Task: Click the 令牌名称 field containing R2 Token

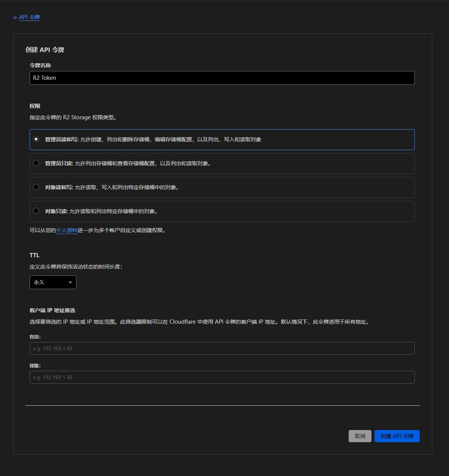Action: click(x=222, y=78)
